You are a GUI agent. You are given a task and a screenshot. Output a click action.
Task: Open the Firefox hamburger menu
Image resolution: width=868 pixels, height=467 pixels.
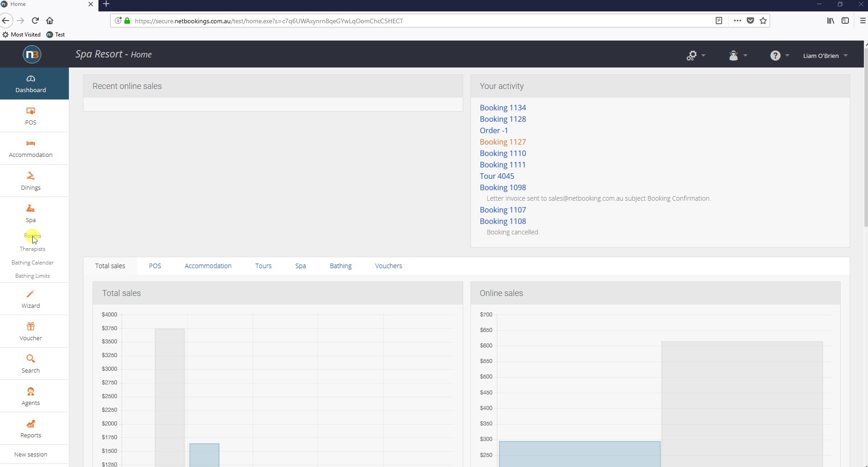(x=863, y=21)
